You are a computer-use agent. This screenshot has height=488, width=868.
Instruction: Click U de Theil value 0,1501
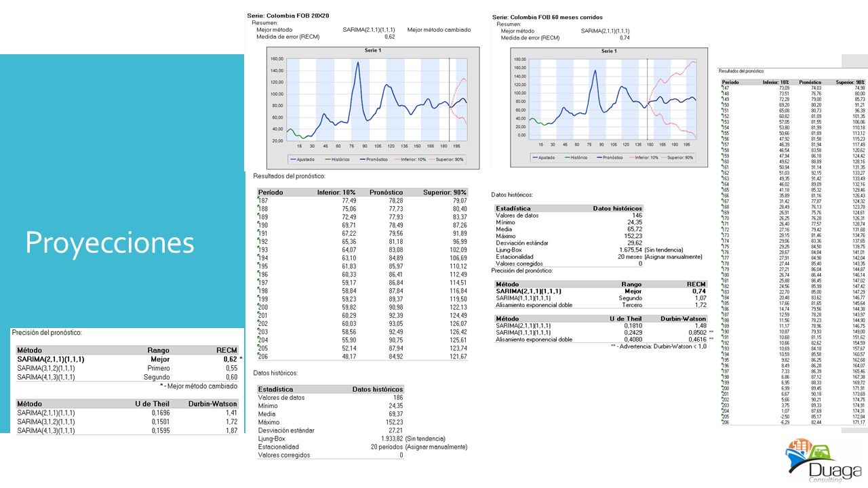pyautogui.click(x=161, y=421)
